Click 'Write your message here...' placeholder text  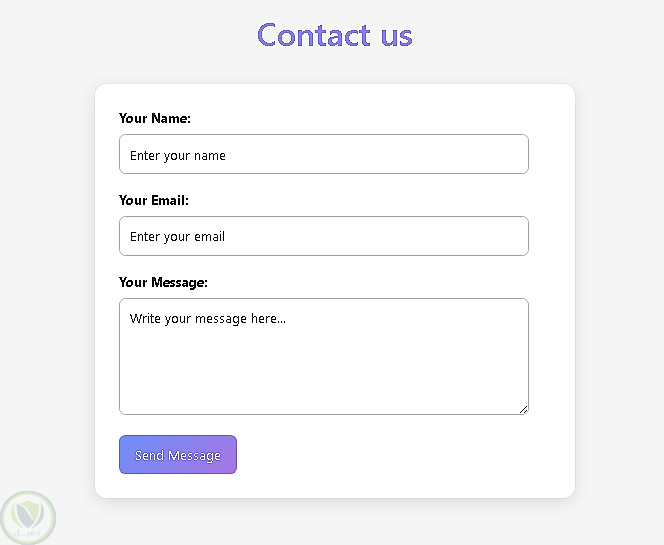[x=208, y=319]
